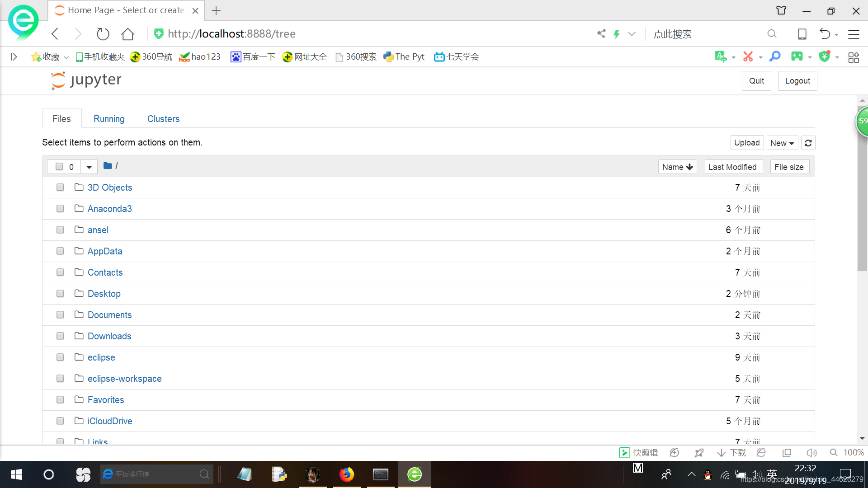Screen dimensions: 868x488
Task: Expand the selection type dropdown arrow
Action: pos(89,167)
